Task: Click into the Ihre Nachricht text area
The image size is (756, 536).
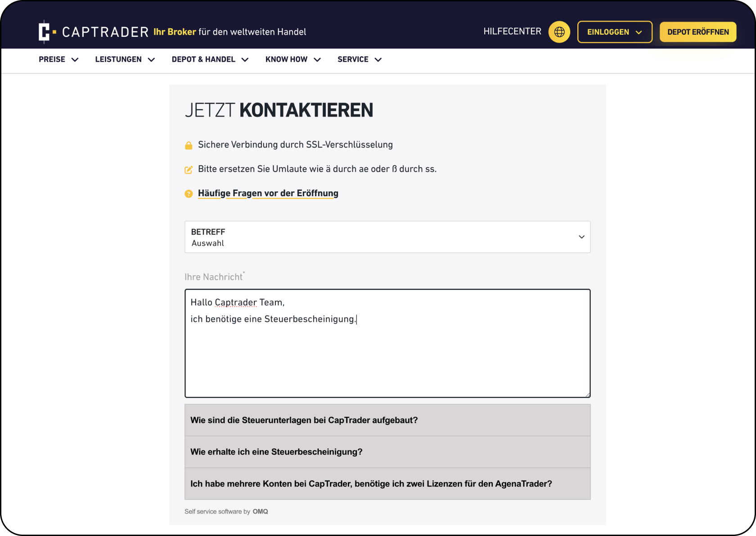Action: tap(387, 356)
